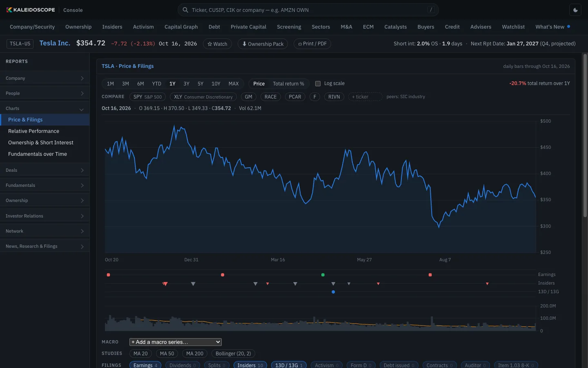The width and height of the screenshot is (588, 368).
Task: Expand the Deals section
Action: coord(45,170)
